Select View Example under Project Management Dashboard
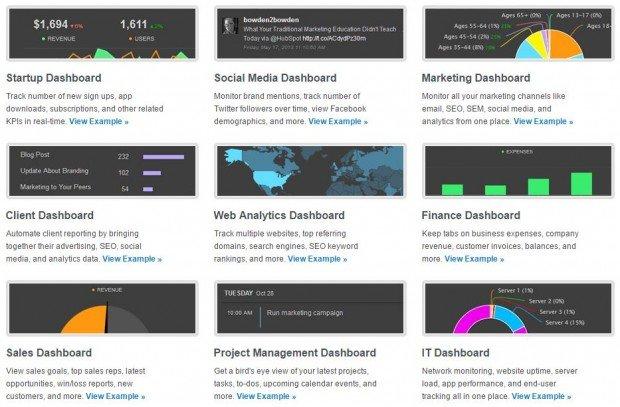Screen dimensions: 620x407 (x=266, y=396)
